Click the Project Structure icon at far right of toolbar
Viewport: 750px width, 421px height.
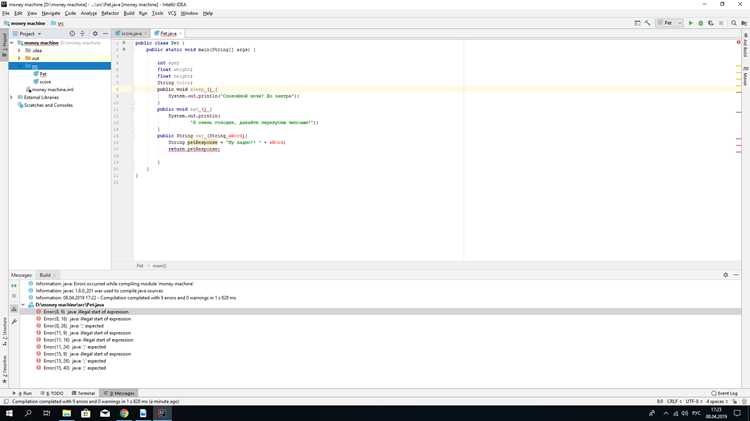(744, 23)
